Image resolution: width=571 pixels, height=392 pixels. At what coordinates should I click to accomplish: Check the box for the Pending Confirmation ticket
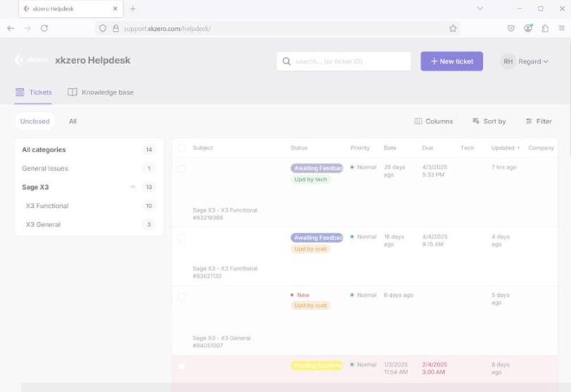click(x=181, y=366)
